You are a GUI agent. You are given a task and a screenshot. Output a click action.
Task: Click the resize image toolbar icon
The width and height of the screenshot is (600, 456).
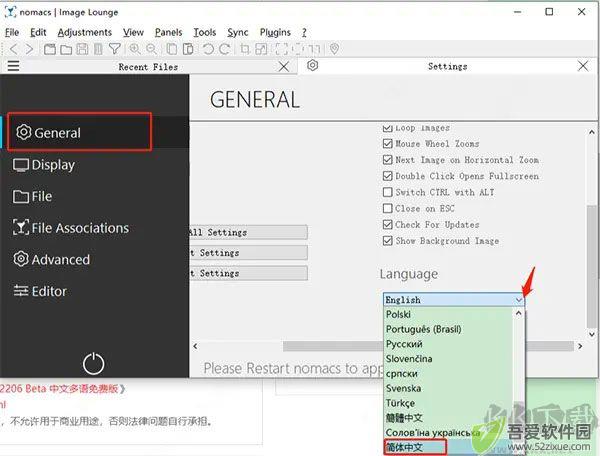point(261,49)
